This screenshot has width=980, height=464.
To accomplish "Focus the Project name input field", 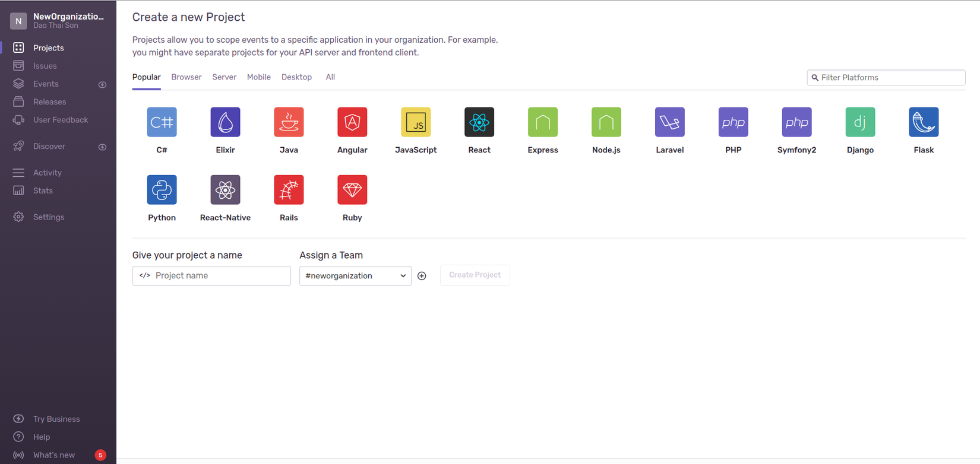I will (x=211, y=276).
